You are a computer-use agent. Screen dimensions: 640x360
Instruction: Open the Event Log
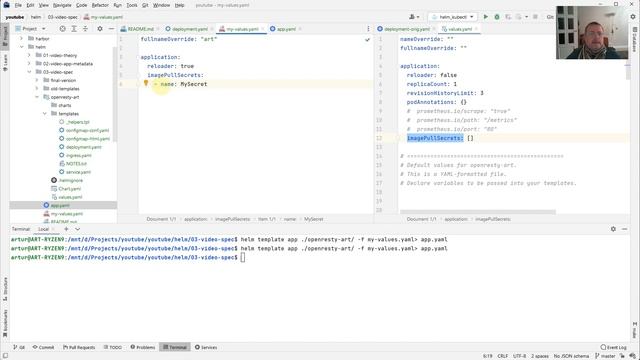tap(613, 347)
